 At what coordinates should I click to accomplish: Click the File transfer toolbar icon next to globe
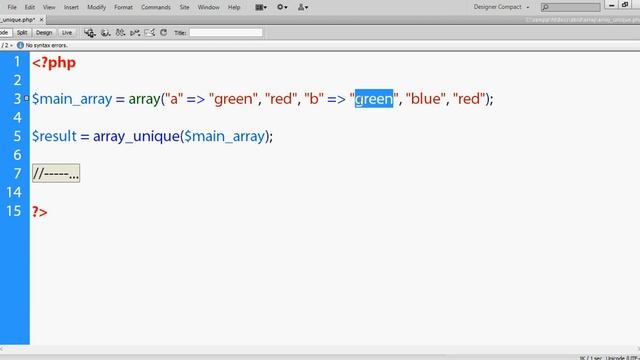tap(120, 33)
